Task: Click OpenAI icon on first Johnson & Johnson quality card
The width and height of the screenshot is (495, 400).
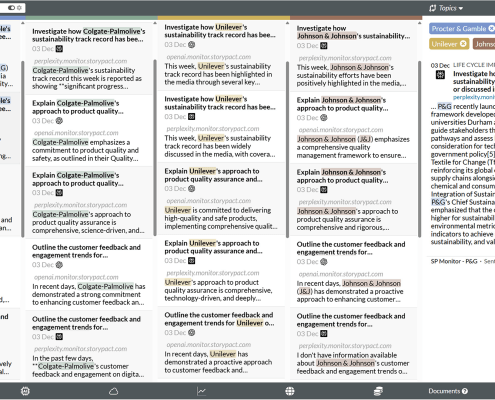Action: click(324, 118)
